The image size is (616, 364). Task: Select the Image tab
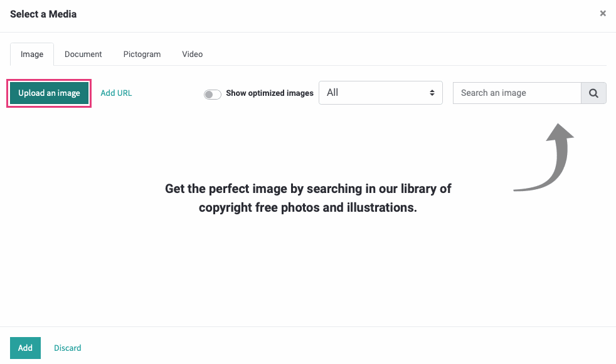tap(32, 54)
